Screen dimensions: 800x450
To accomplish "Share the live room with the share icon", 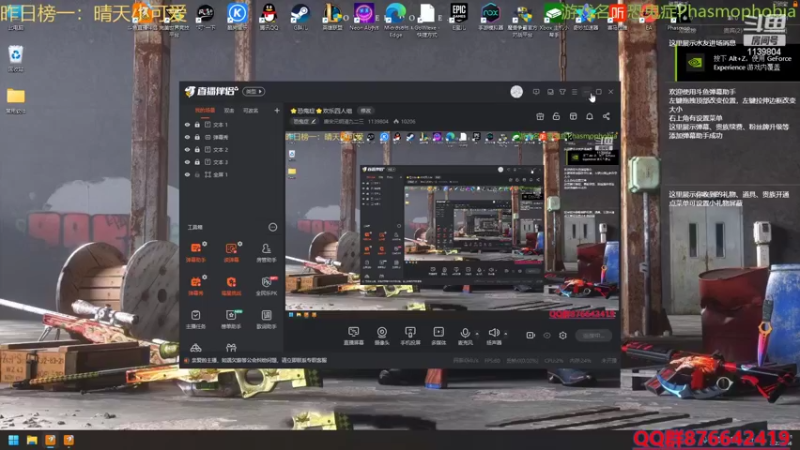I will point(606,116).
